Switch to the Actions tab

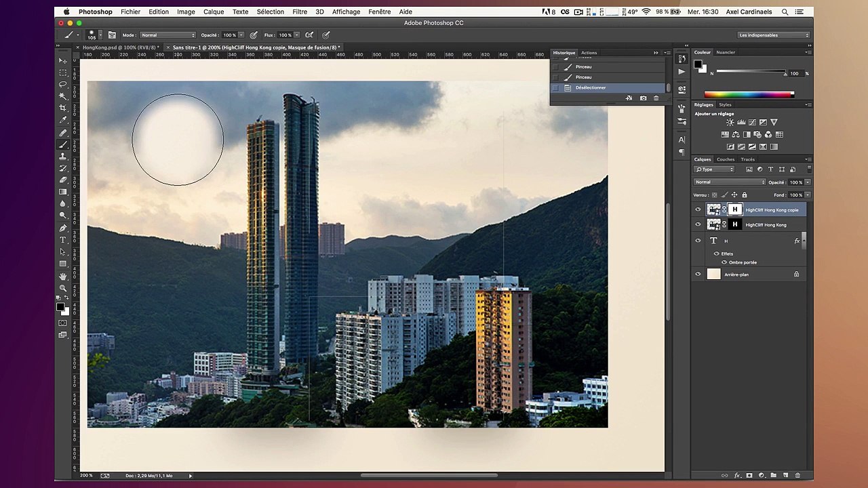[x=589, y=53]
